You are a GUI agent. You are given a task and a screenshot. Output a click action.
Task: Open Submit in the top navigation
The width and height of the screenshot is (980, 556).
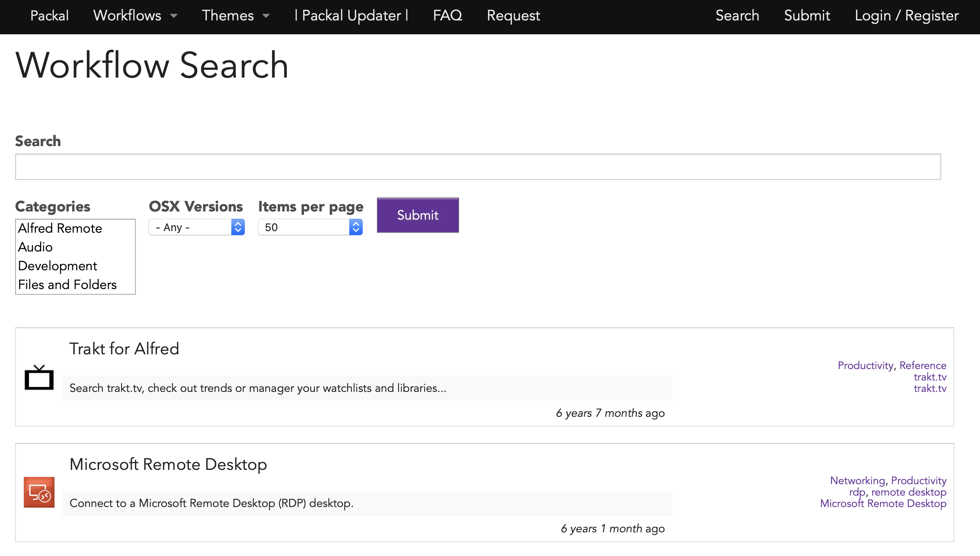tap(807, 16)
